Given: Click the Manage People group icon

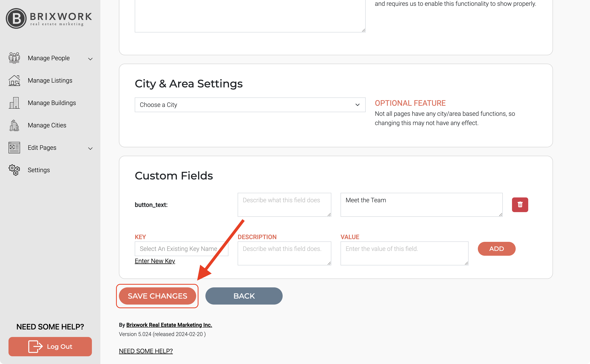Looking at the screenshot, I should click(x=14, y=58).
